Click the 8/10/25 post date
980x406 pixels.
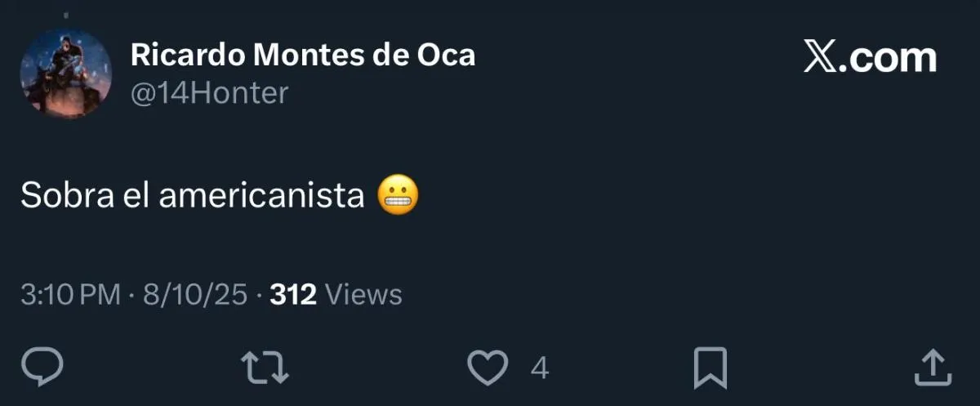(194, 294)
